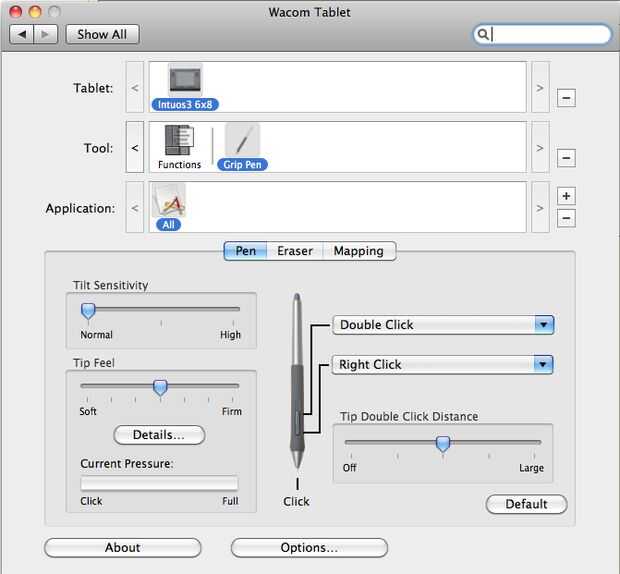Click the Tilt Sensitivity slider handle
This screenshot has width=620, height=574.
(88, 311)
